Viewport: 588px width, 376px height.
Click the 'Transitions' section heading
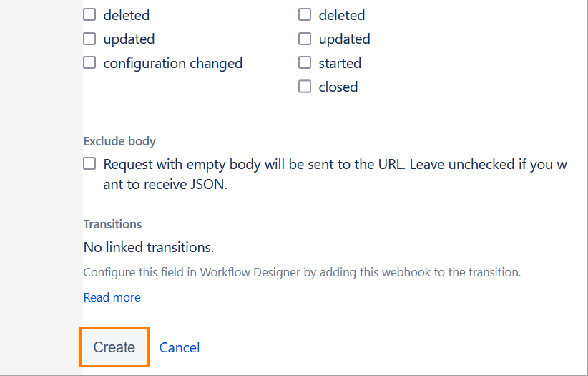point(112,224)
